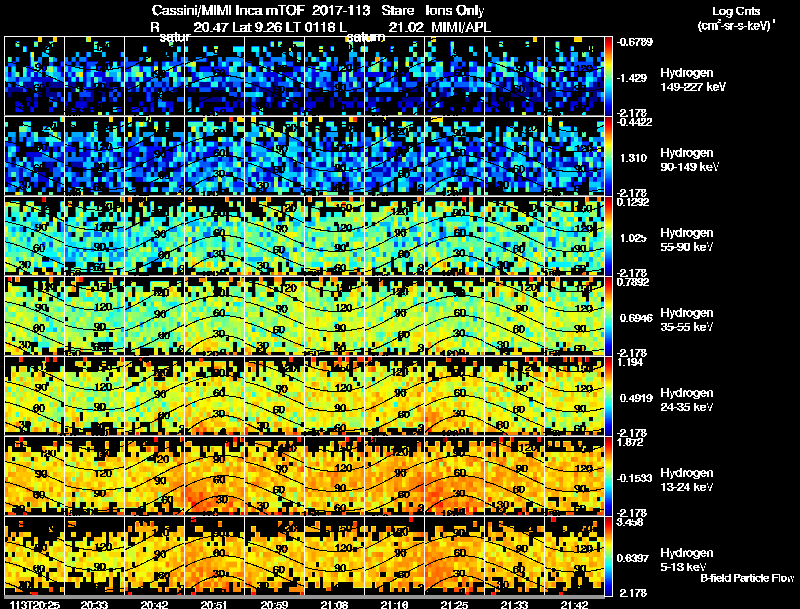Select the 90-149 keV panel at 21:42
800x609 pixels.
574,156
